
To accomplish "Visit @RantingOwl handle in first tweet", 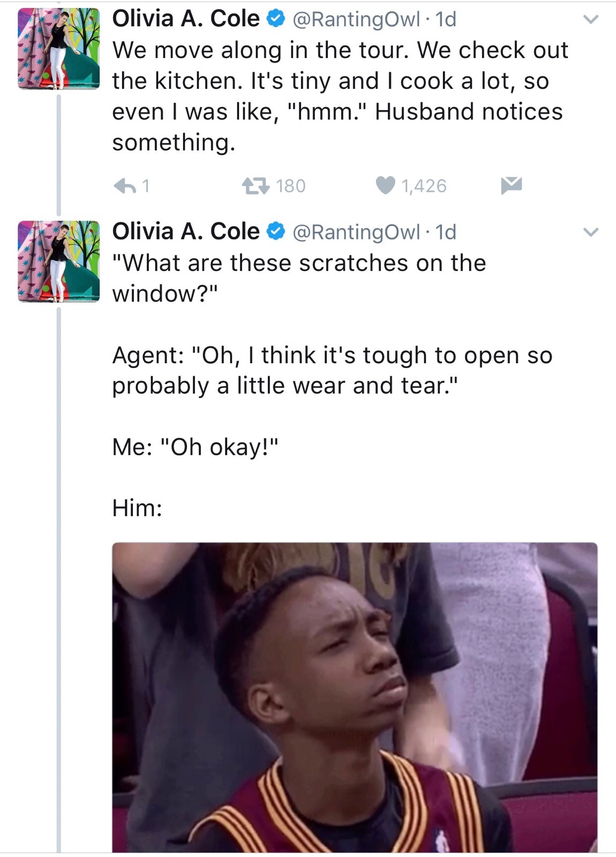I will point(356,20).
